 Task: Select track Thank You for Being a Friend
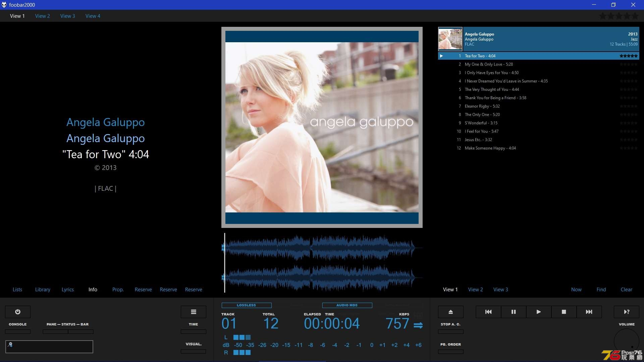[539, 98]
